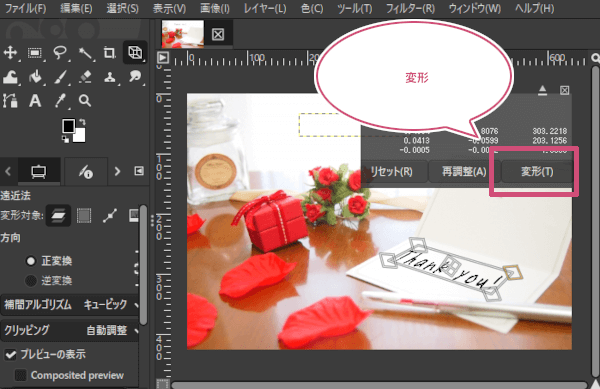The image size is (600, 389).
Task: Select the Bucket Fill tool
Action: point(35,77)
